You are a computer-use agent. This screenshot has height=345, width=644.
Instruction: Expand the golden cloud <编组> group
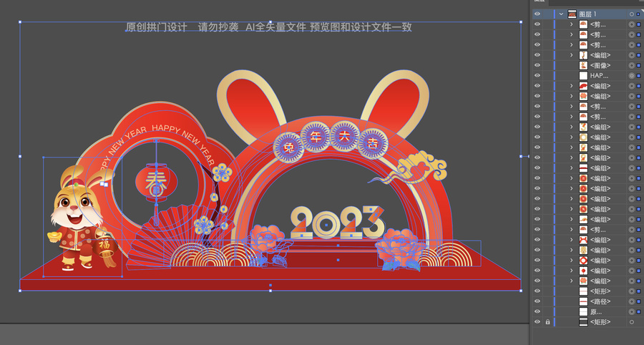571,219
